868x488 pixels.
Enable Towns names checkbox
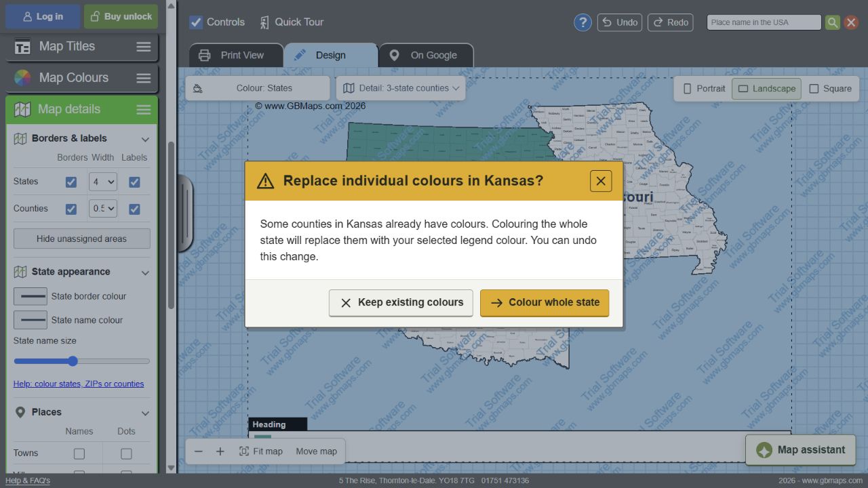(x=79, y=453)
